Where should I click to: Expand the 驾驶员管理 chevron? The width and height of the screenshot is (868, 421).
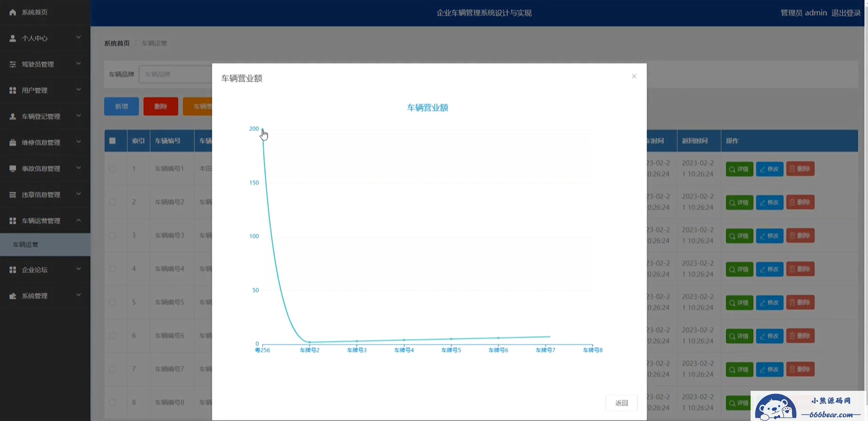point(78,63)
